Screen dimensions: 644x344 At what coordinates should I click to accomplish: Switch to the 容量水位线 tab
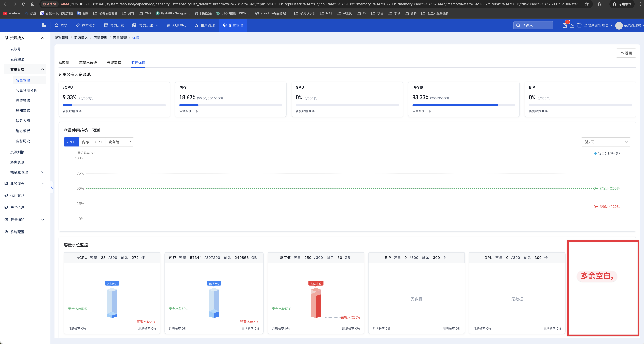pyautogui.click(x=88, y=63)
